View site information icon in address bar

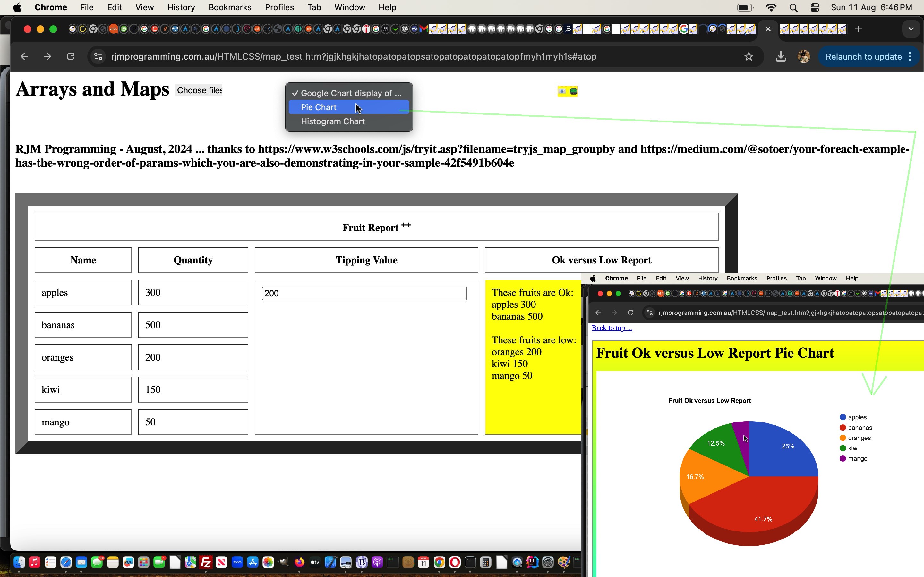98,56
